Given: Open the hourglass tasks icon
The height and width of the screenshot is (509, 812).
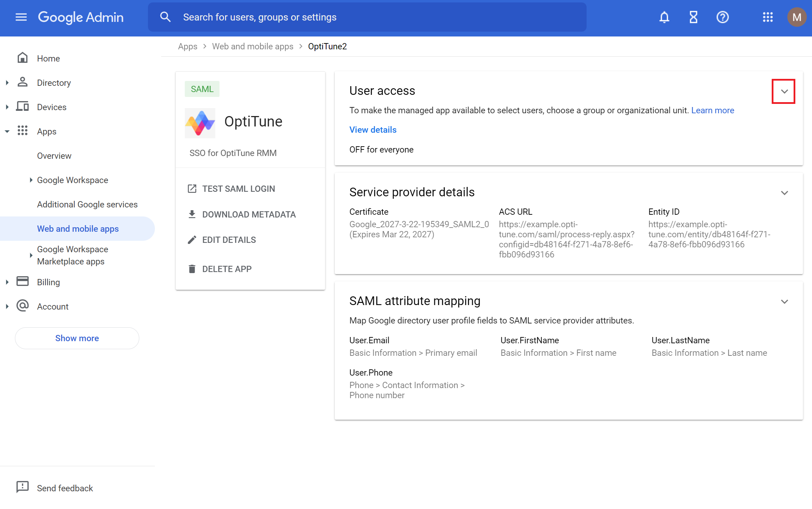Looking at the screenshot, I should [693, 17].
